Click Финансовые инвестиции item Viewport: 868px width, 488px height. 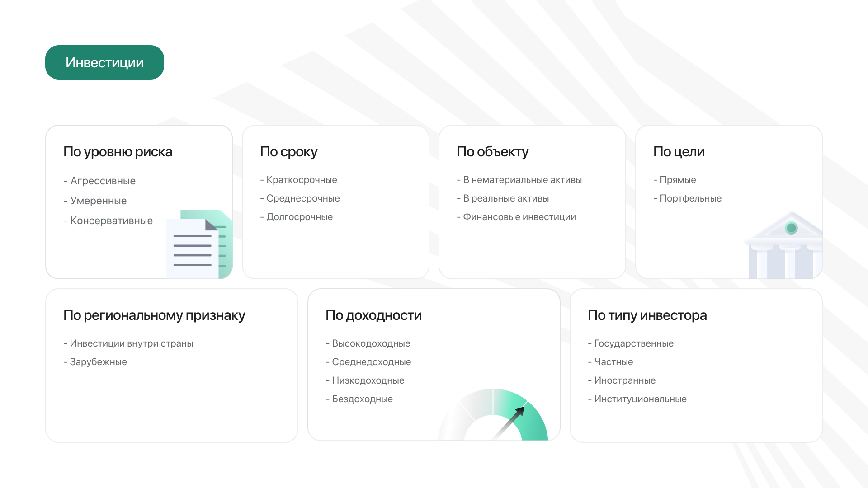click(516, 217)
